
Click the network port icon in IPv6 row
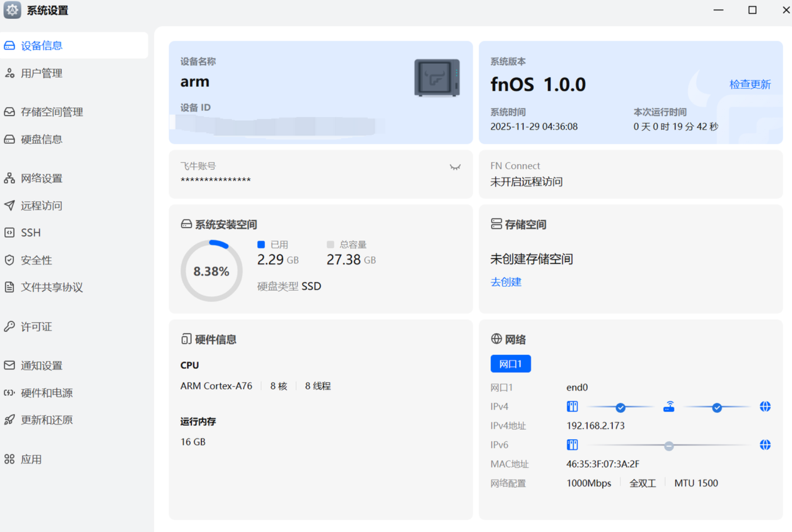(x=572, y=445)
